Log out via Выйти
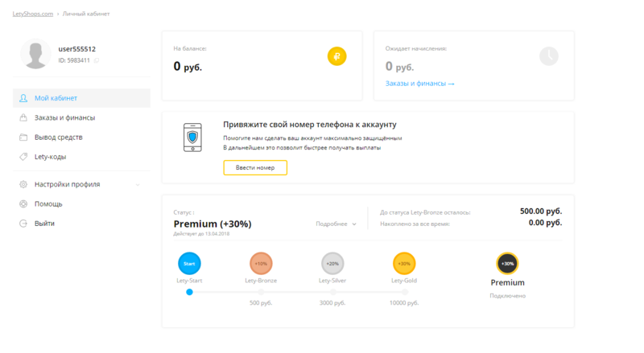Image resolution: width=644 pixels, height=353 pixels. [x=44, y=224]
